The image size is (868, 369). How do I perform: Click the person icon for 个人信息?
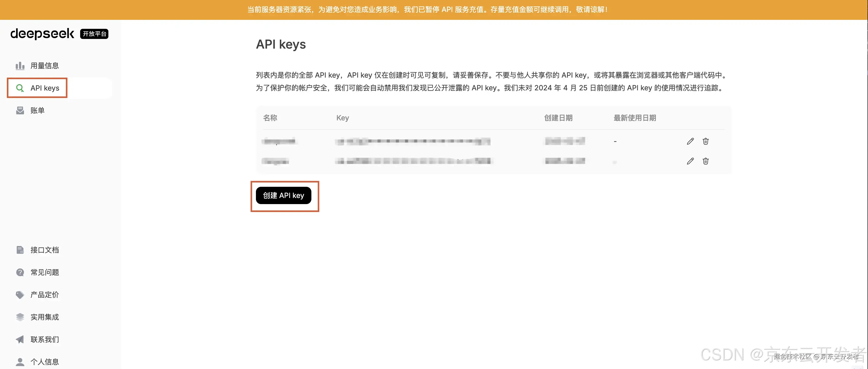20,362
